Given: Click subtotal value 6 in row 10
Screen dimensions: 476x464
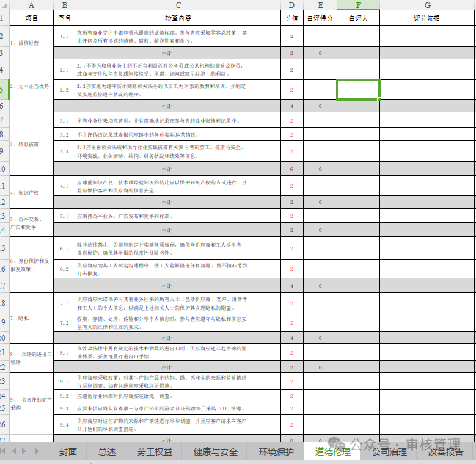Looking at the screenshot, I should coord(292,169).
